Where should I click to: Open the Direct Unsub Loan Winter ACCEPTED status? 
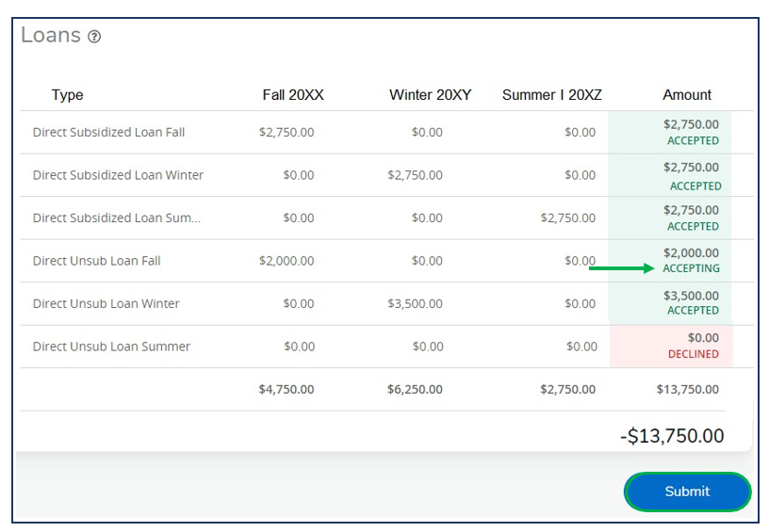pos(693,311)
